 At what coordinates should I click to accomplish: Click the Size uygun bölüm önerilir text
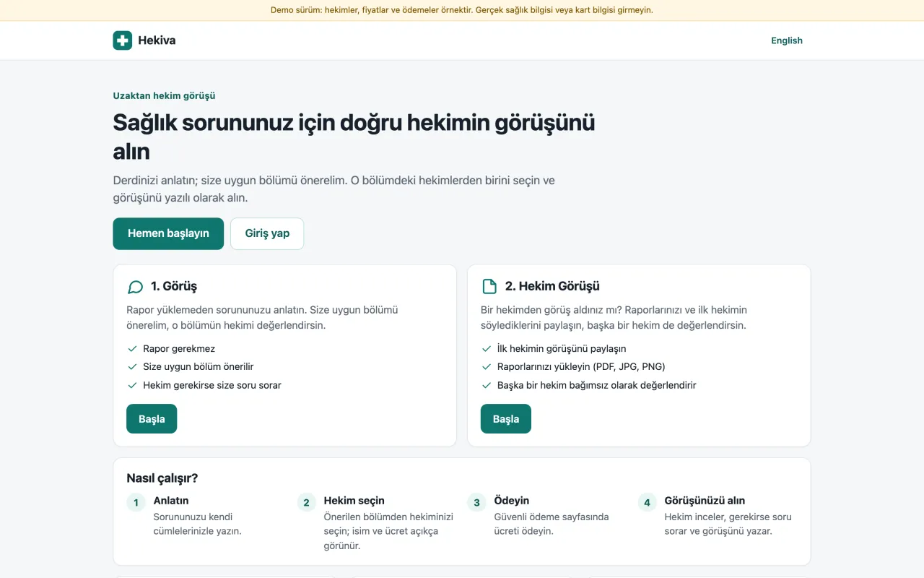pyautogui.click(x=199, y=366)
